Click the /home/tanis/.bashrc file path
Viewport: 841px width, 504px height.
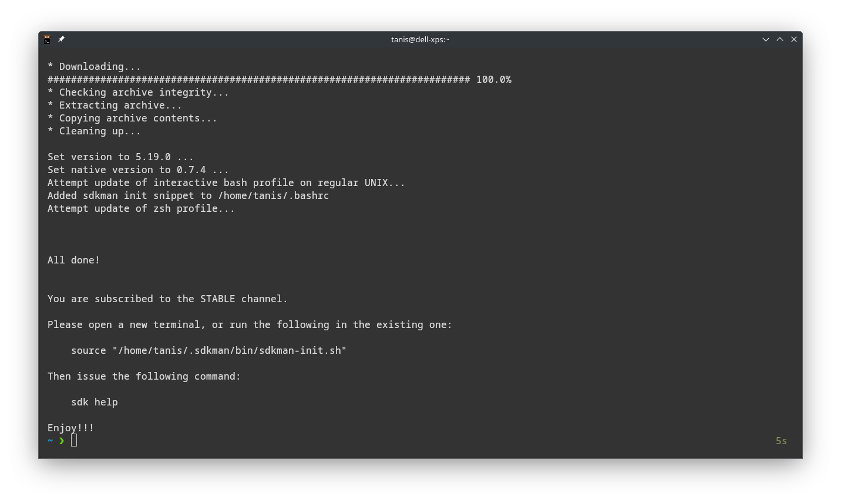pos(273,195)
